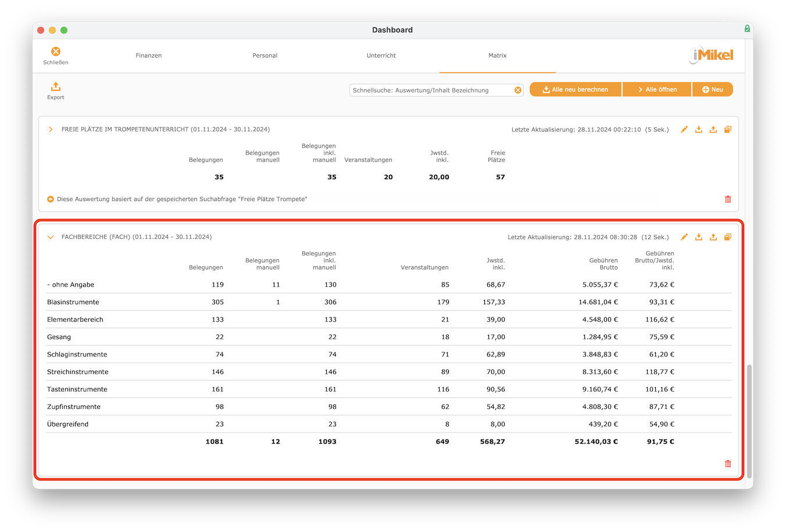Delete the Freie Plätze Trompetenunterricht report
The width and height of the screenshot is (786, 532).
(728, 199)
